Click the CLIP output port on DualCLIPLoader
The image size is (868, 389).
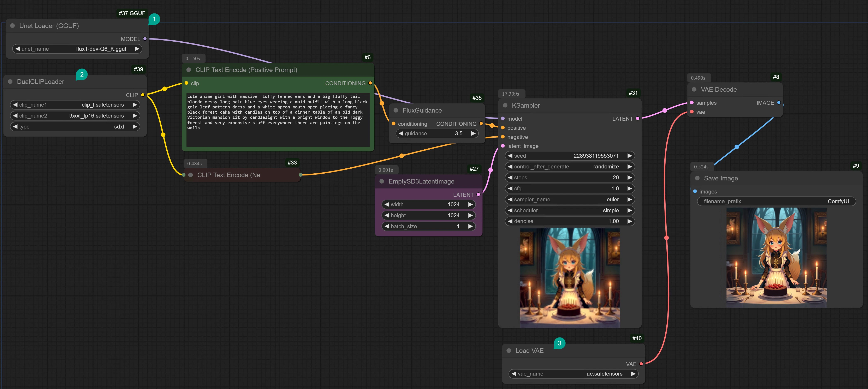tap(143, 95)
